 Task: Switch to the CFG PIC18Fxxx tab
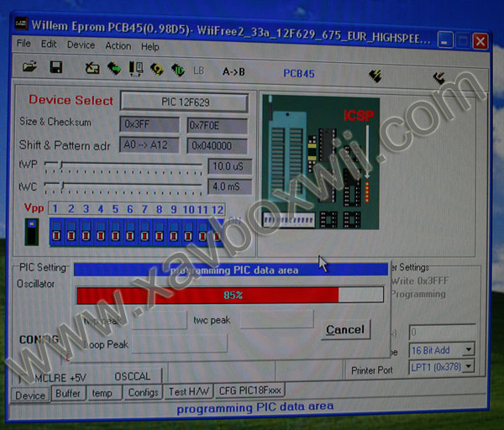[249, 391]
